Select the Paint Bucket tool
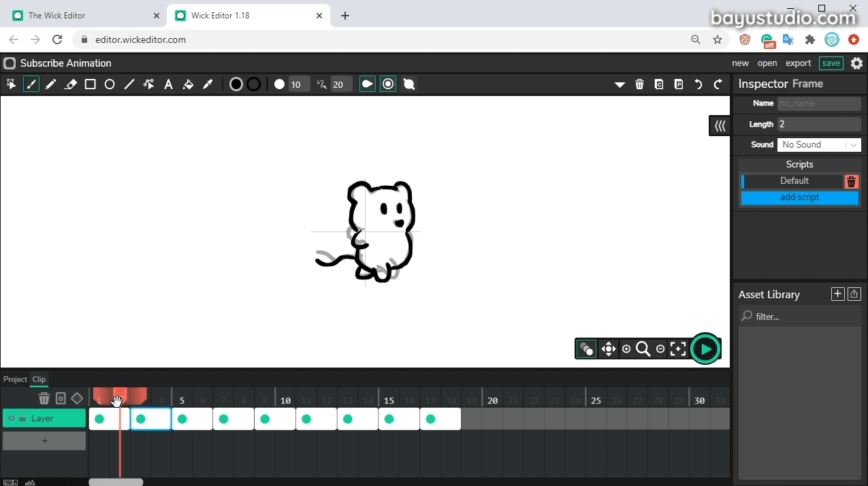868x486 pixels. click(x=188, y=84)
